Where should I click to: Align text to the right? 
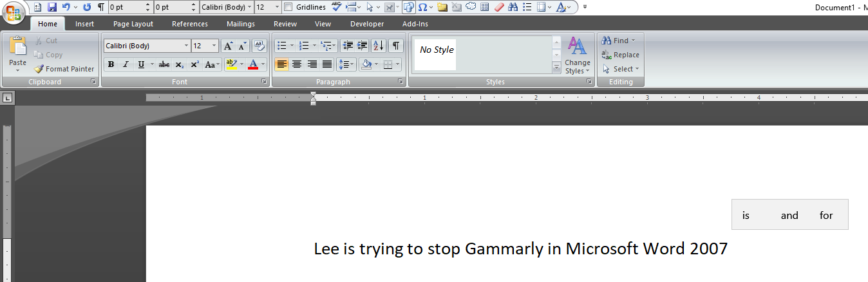(312, 64)
